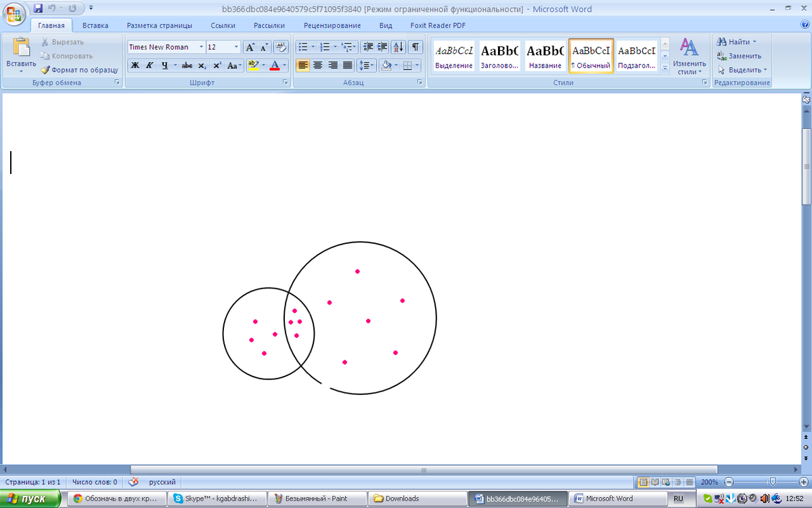This screenshot has height=508, width=812.
Task: Click the Format Painter (Формат по образцу) button
Action: tap(78, 70)
